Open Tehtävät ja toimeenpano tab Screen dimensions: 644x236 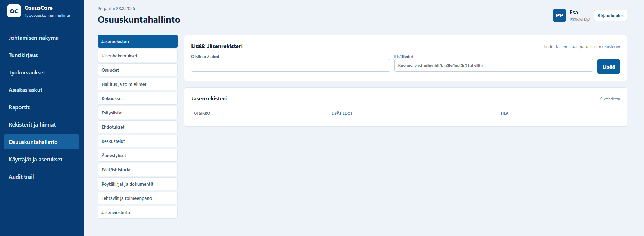point(138,198)
